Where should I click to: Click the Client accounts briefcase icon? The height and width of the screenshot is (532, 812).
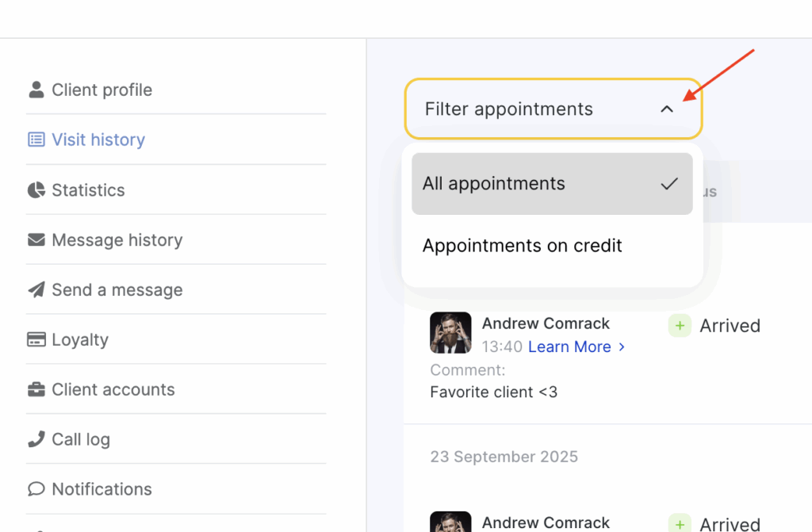[x=36, y=389]
